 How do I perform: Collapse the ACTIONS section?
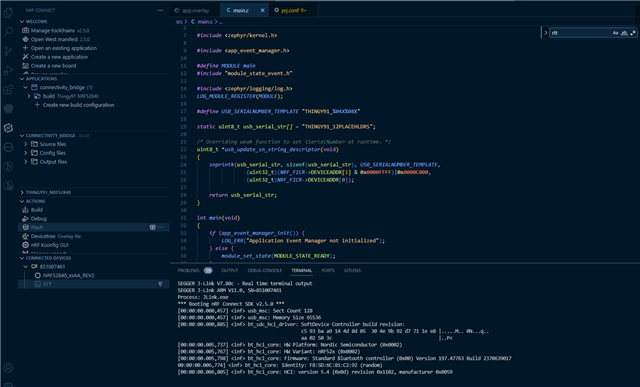point(22,201)
